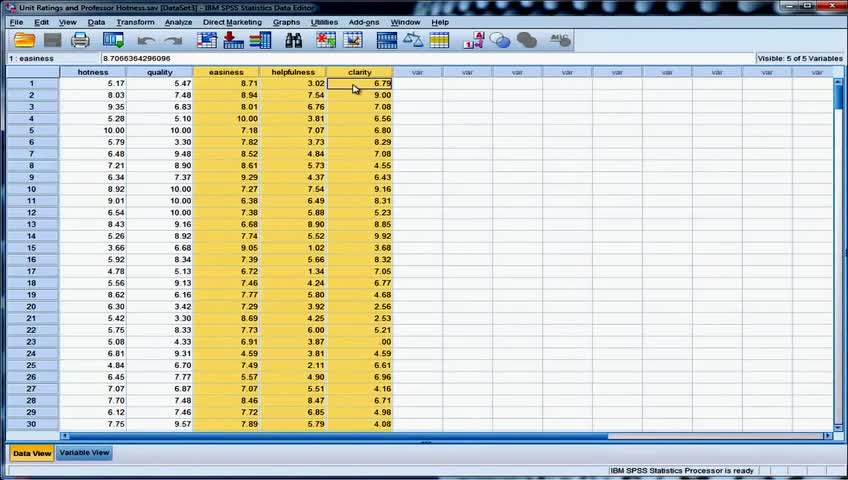
Task: Select row number 15 header
Action: tap(32, 248)
